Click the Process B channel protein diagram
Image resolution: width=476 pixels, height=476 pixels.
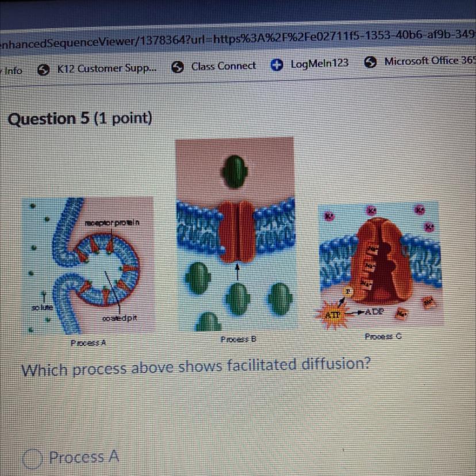(x=235, y=235)
